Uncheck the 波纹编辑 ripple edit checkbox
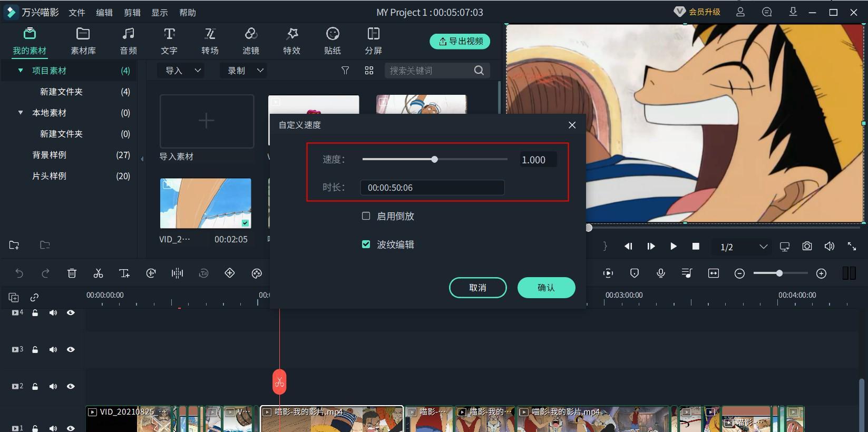 [366, 244]
